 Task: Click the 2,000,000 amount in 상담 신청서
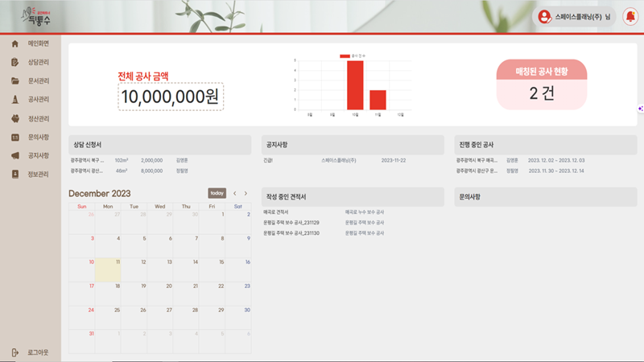[151, 160]
